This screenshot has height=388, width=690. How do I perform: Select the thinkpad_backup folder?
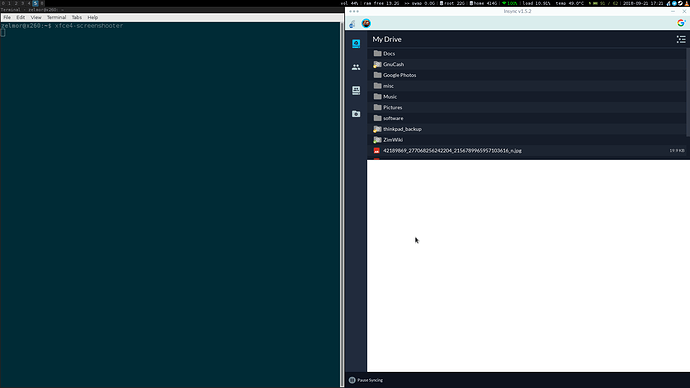click(526, 129)
